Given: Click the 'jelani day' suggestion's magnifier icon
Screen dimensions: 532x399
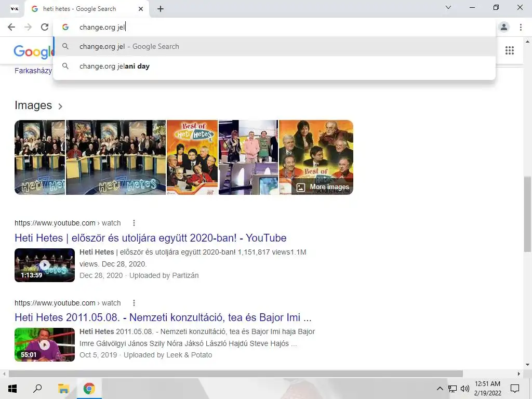Looking at the screenshot, I should pyautogui.click(x=65, y=66).
